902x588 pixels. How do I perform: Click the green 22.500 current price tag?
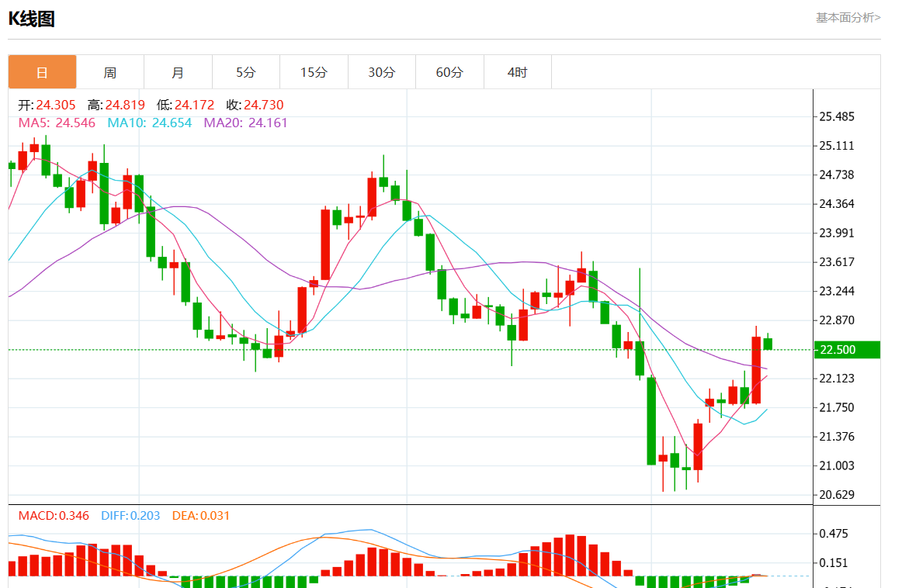coord(847,350)
